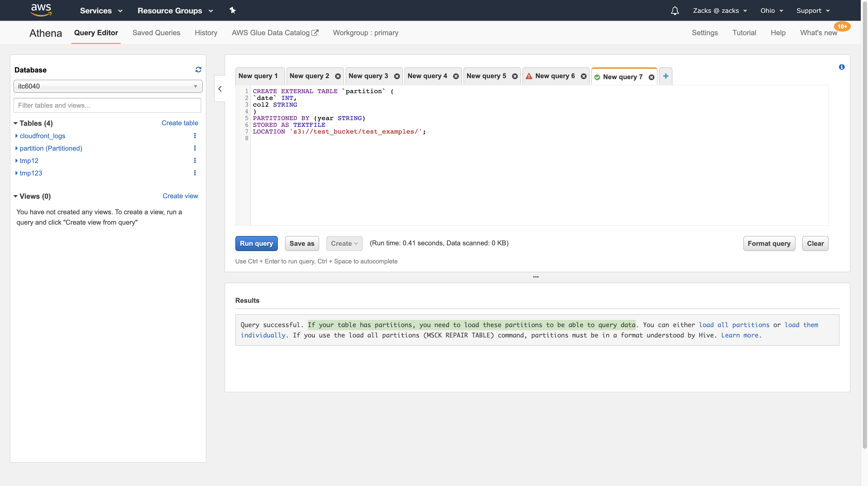Close the New query 6 tab
Image resolution: width=868 pixels, height=486 pixels.
[x=583, y=76]
